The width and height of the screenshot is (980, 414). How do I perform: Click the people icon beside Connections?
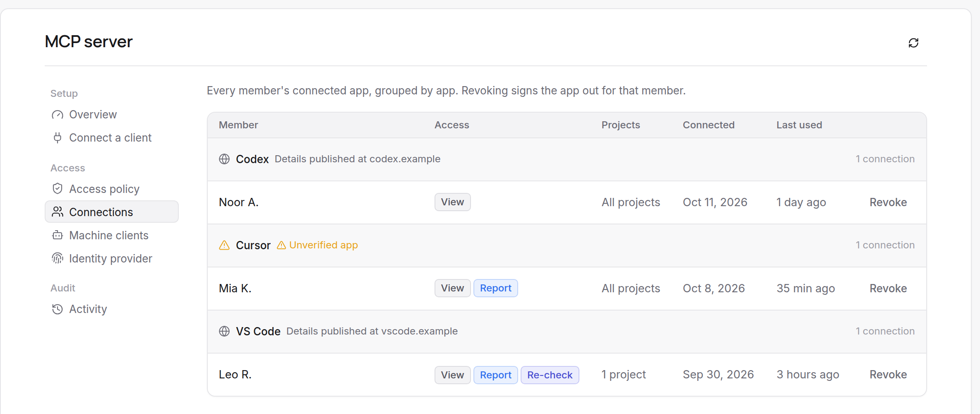click(x=58, y=212)
